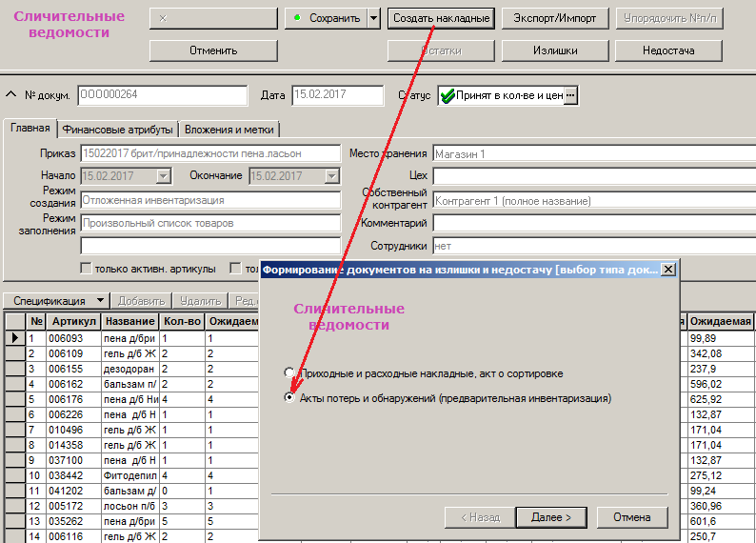Open the Save button dropdown arrow
Screen dimensions: 756x543
[x=373, y=19]
